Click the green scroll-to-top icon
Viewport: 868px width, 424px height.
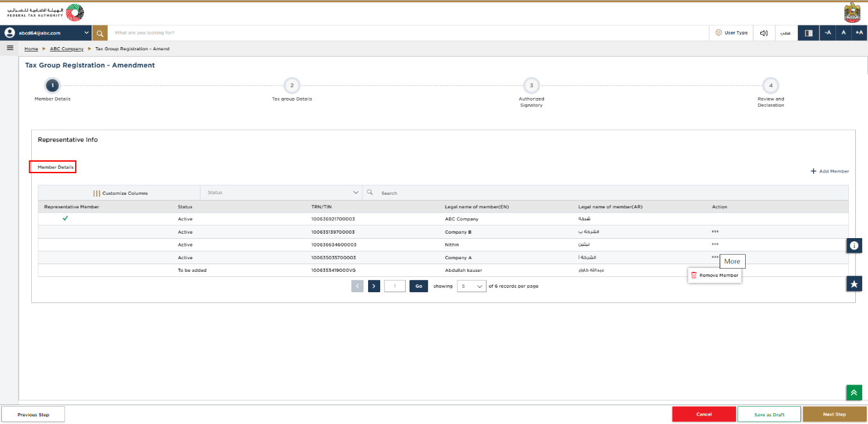click(x=854, y=393)
